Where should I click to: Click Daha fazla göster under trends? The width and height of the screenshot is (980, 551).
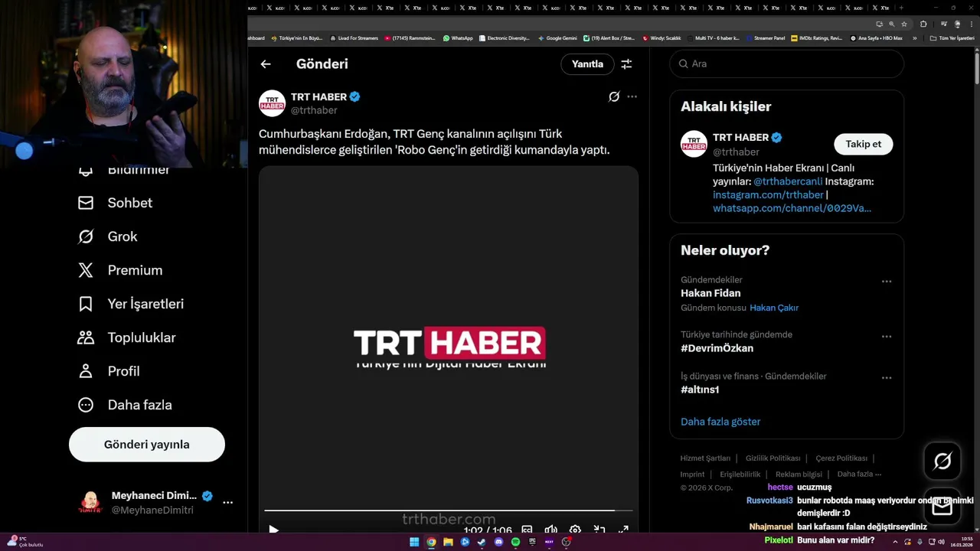(x=720, y=422)
